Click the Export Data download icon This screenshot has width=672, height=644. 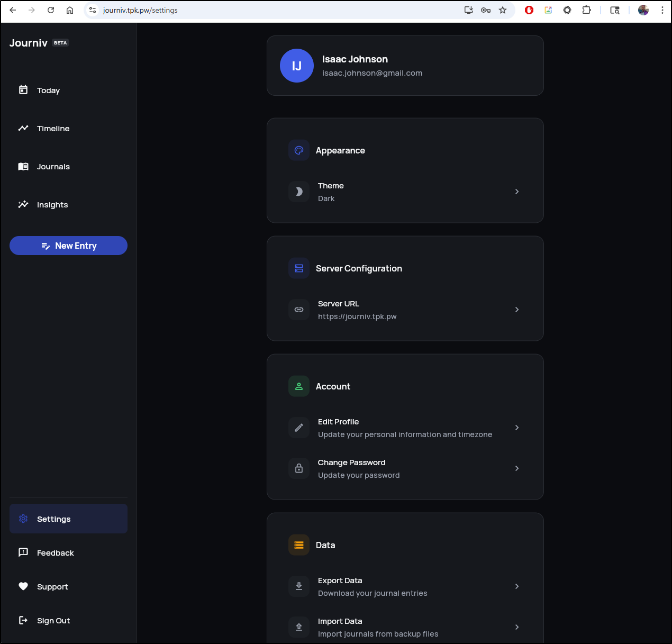(x=299, y=586)
